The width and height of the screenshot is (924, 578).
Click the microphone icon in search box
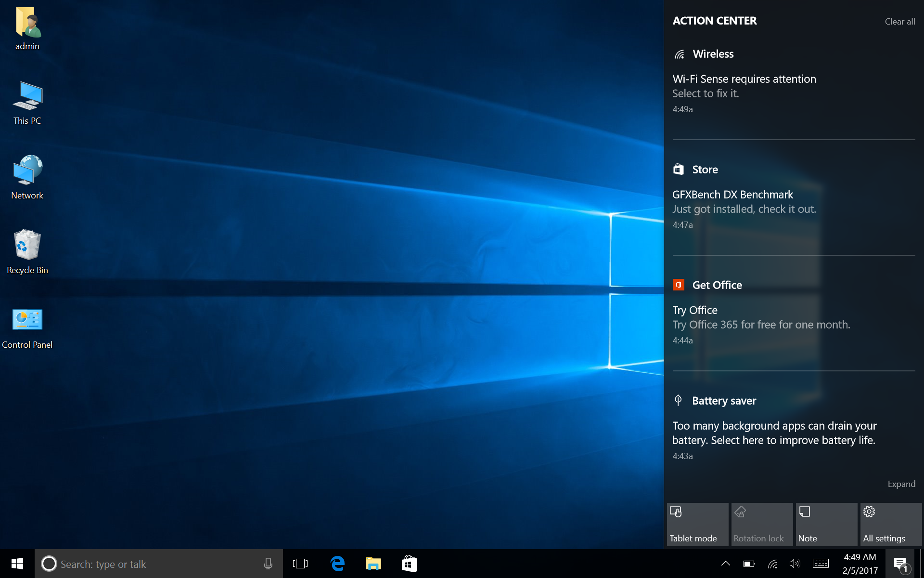[268, 564]
